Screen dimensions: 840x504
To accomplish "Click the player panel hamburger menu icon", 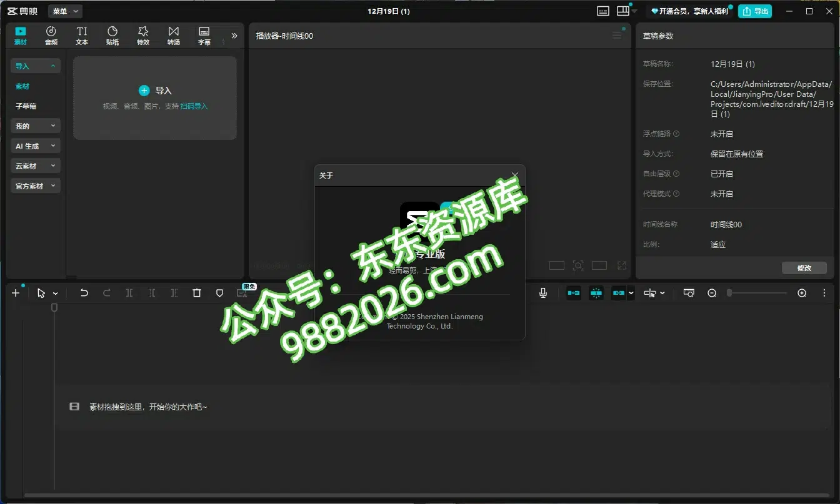I will tap(617, 36).
